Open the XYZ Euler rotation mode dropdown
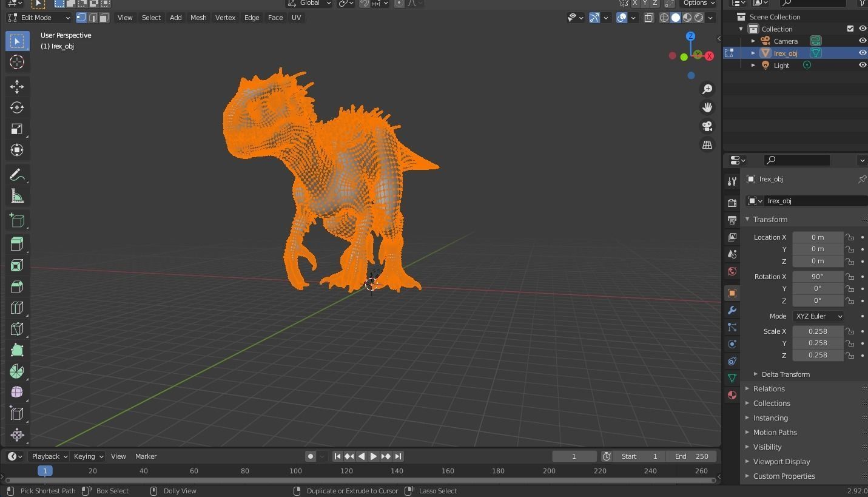 [x=818, y=316]
